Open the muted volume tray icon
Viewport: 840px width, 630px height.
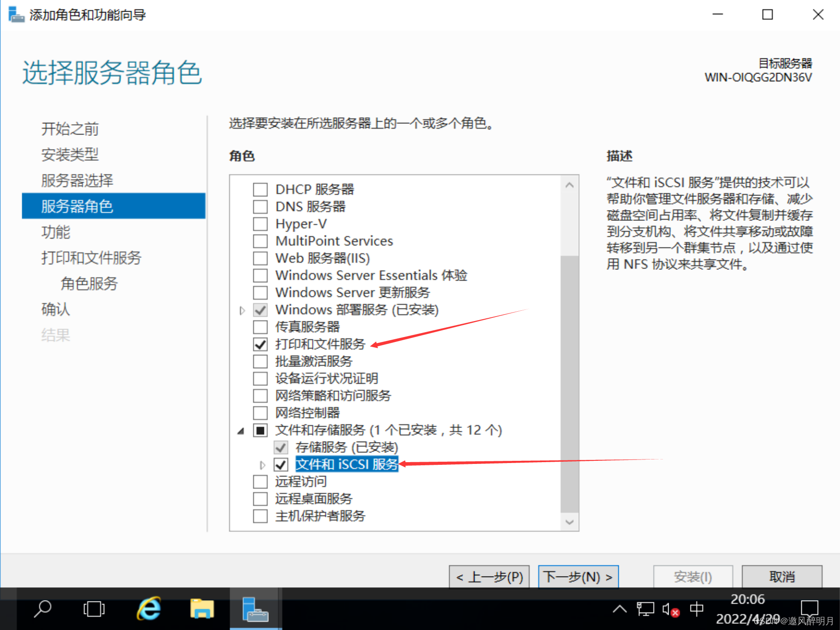671,609
